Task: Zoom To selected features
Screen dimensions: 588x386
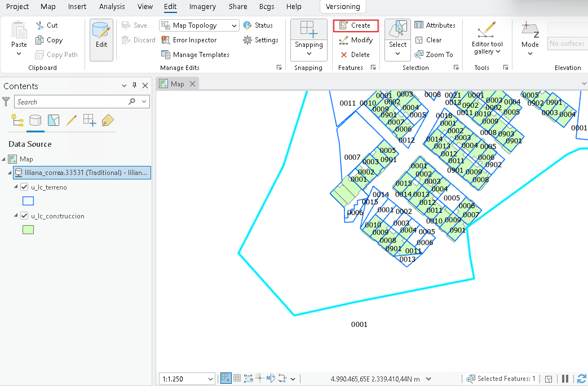Action: tap(434, 54)
